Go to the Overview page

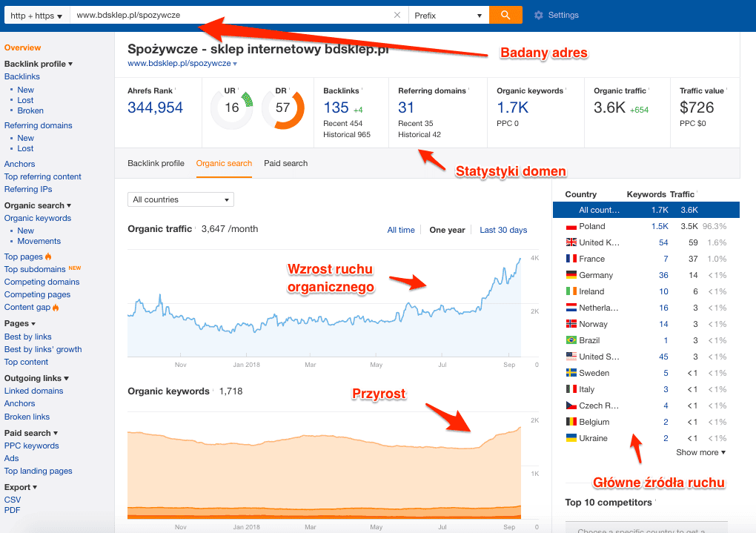(23, 47)
